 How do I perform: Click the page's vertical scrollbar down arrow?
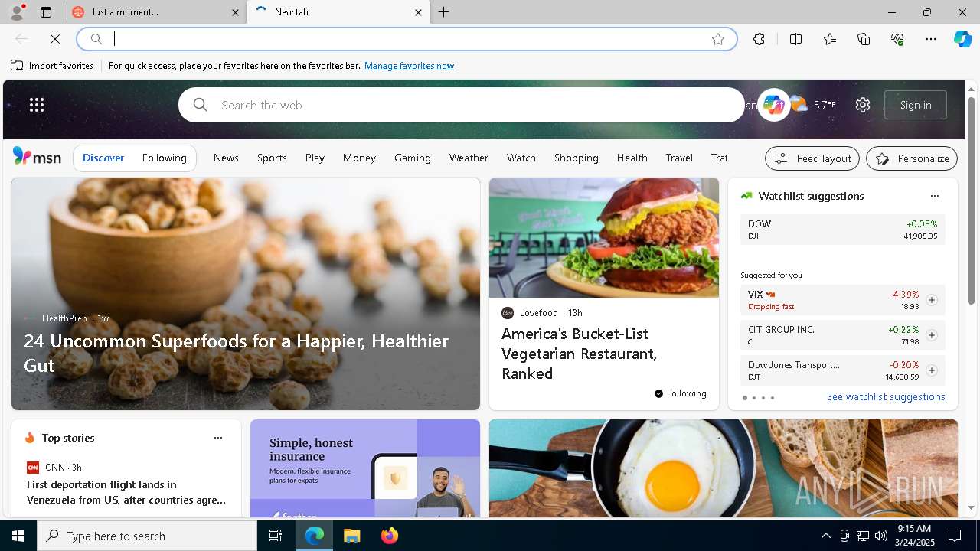[972, 507]
